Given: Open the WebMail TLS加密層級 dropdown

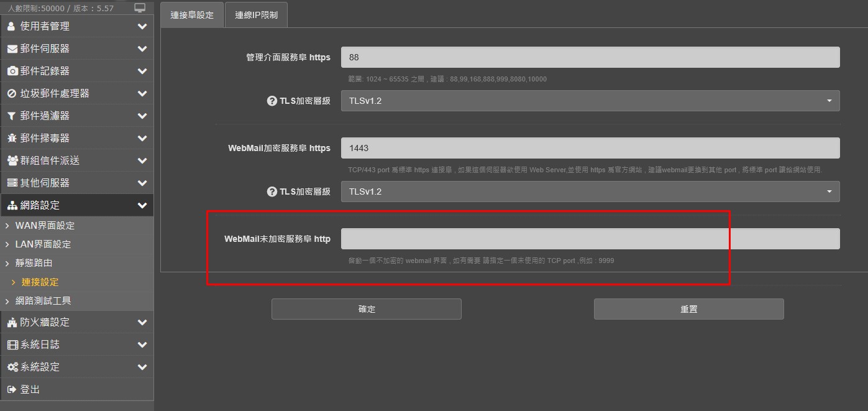Looking at the screenshot, I should [590, 192].
